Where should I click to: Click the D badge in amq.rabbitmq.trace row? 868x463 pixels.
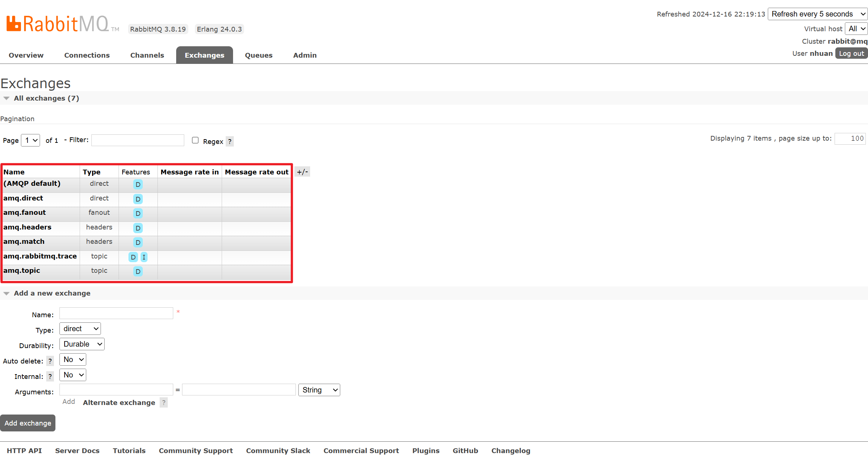[133, 257]
